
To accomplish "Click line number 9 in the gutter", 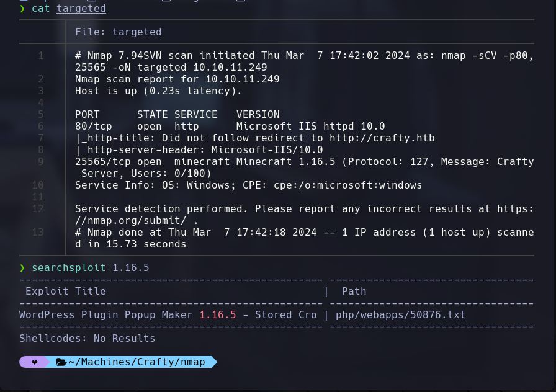I will [40, 162].
